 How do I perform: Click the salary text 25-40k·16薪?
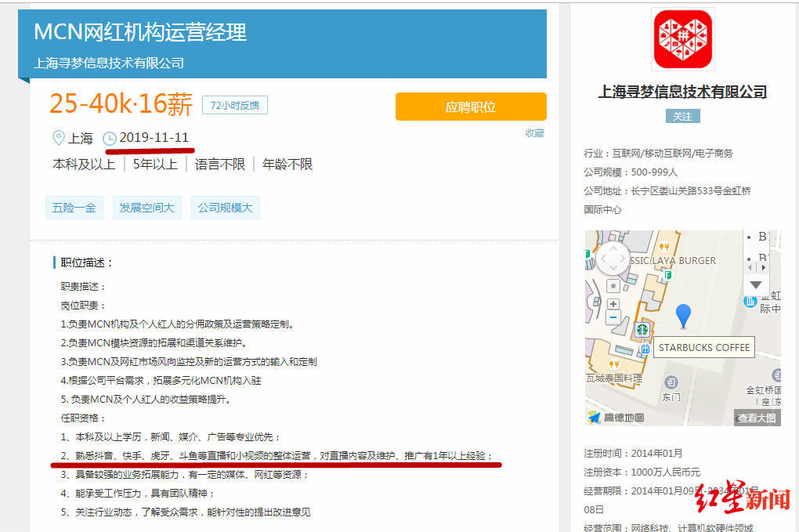point(121,104)
